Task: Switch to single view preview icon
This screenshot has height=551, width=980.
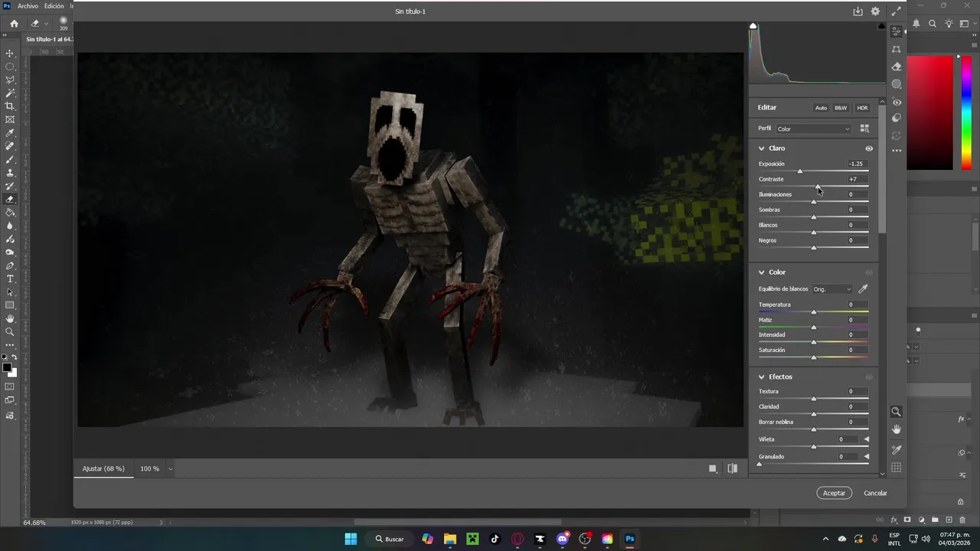Action: [713, 468]
